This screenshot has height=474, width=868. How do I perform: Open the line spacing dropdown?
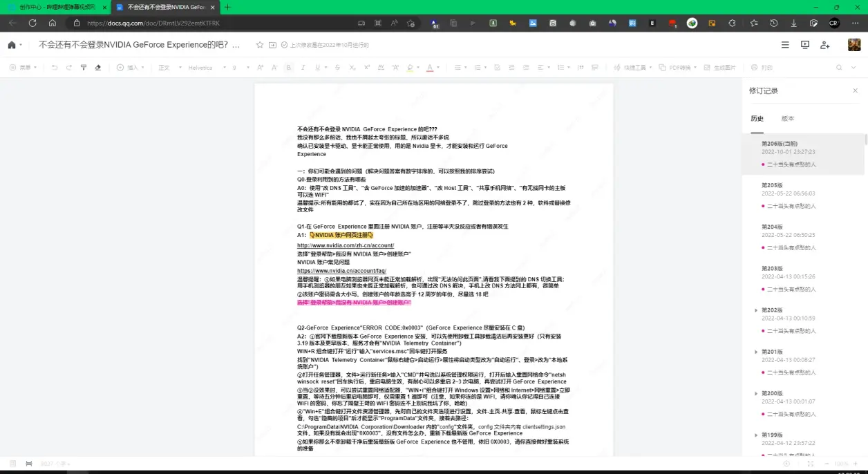tap(563, 68)
